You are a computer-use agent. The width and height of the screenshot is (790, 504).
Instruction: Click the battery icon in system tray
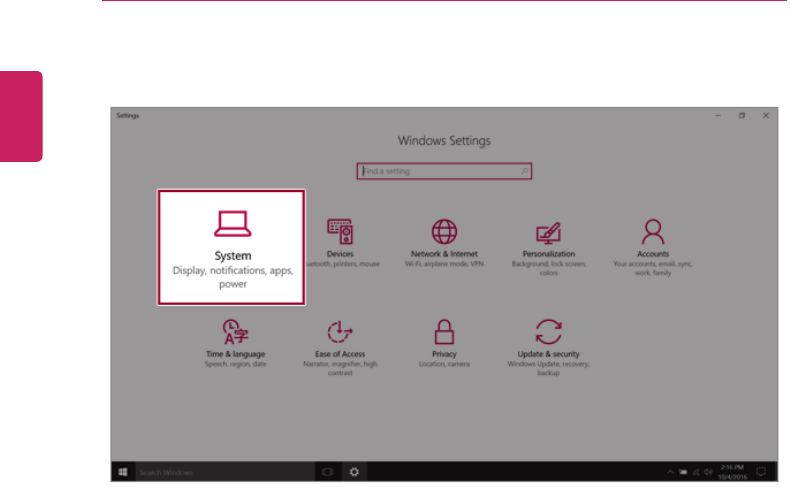683,472
